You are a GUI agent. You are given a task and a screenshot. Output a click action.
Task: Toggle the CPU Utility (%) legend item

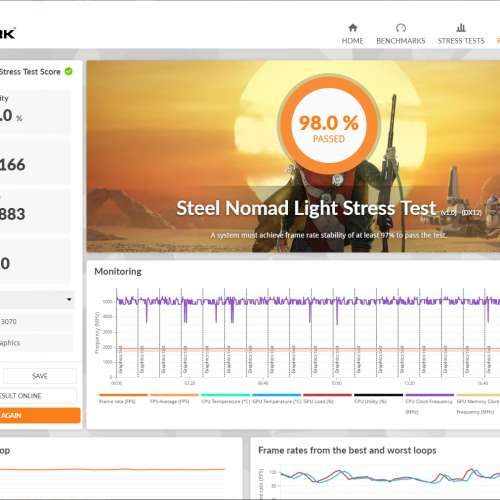(x=378, y=399)
